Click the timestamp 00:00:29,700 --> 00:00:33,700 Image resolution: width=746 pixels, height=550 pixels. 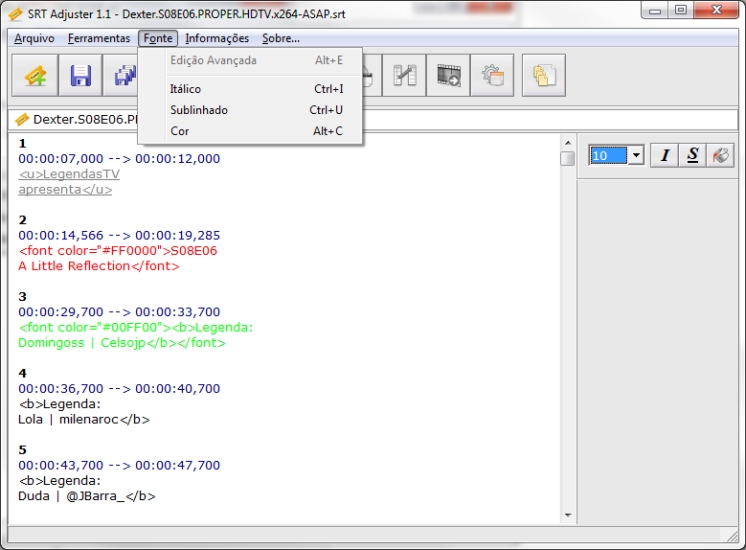(119, 312)
